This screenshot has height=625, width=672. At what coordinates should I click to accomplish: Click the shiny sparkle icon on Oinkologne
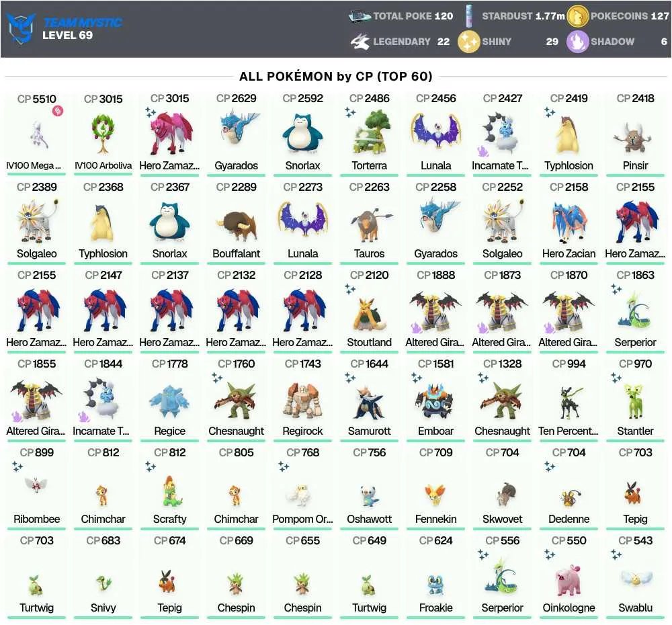click(x=550, y=554)
